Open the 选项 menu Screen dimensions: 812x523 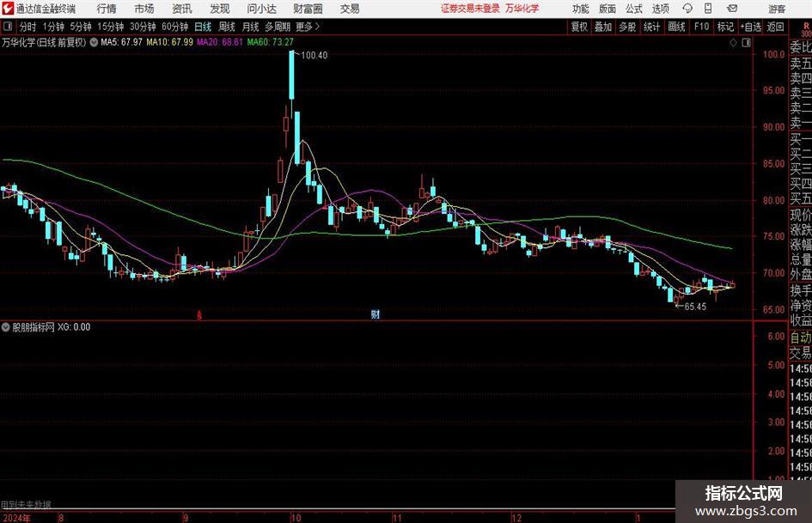pos(660,9)
